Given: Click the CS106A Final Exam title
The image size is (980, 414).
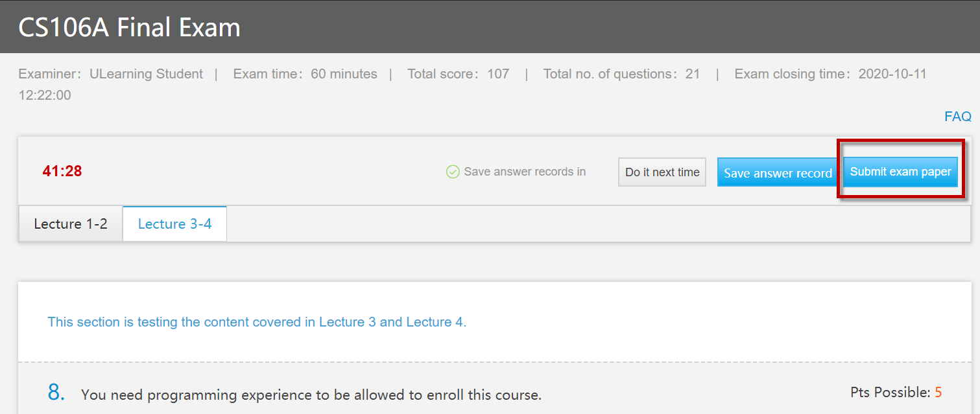Looking at the screenshot, I should pos(129,27).
